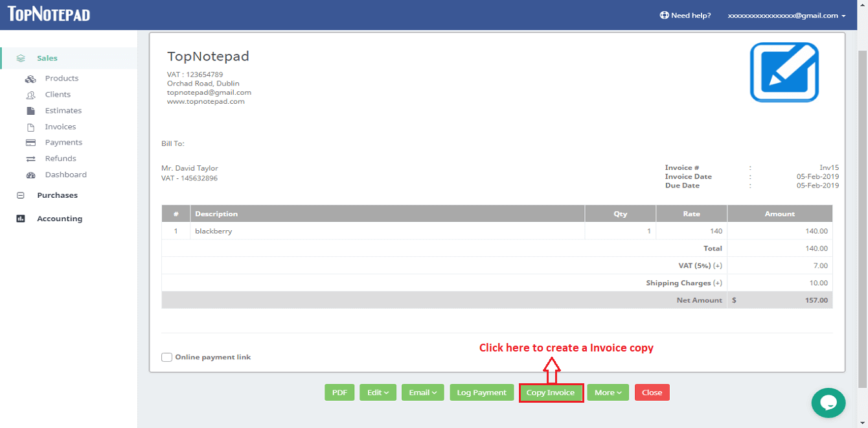Click the Mr. David Taylor name

190,169
